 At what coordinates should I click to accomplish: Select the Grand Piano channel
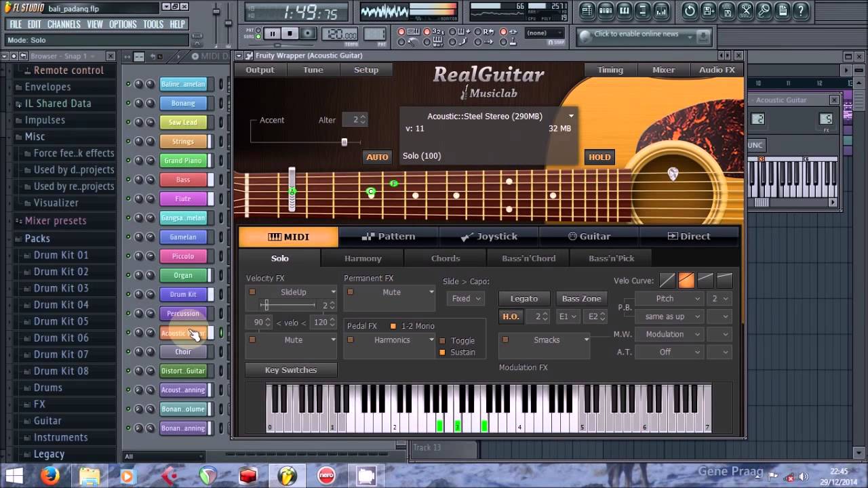click(x=183, y=161)
